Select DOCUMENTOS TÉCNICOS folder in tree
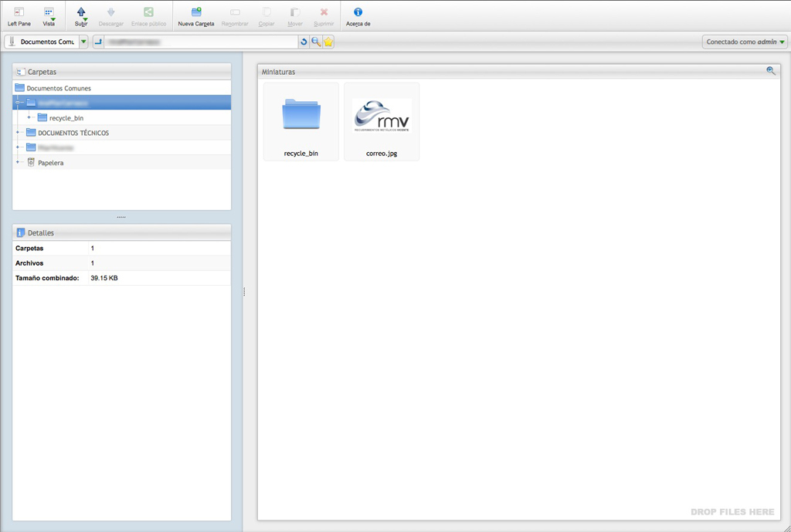The image size is (791, 532). point(73,133)
